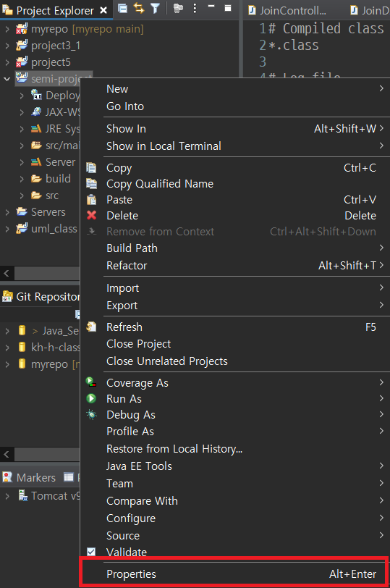Expand the project3_1 tree node
390x588 pixels.
(7, 46)
